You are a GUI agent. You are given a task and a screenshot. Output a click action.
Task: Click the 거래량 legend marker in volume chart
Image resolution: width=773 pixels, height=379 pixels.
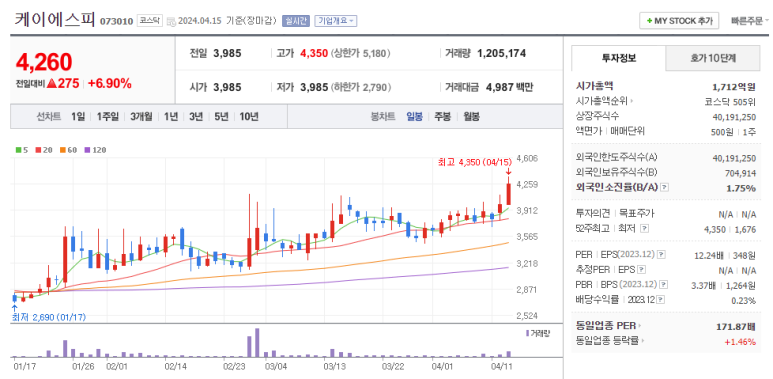[x=527, y=333]
